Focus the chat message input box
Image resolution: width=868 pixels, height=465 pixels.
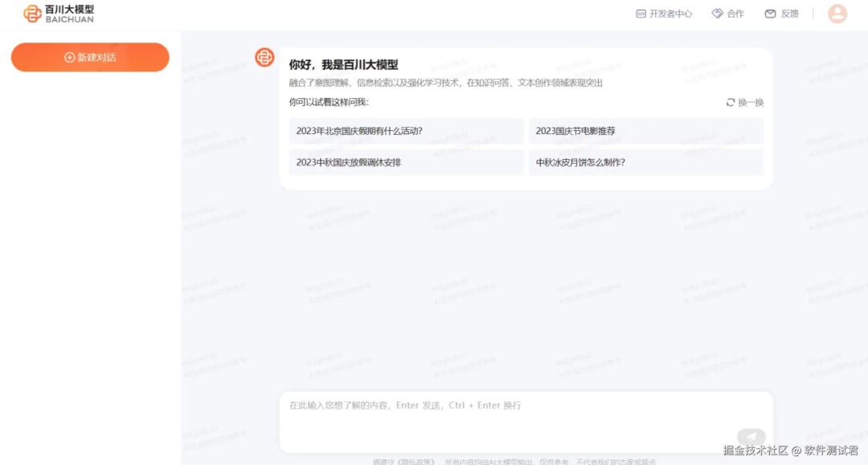(526, 422)
